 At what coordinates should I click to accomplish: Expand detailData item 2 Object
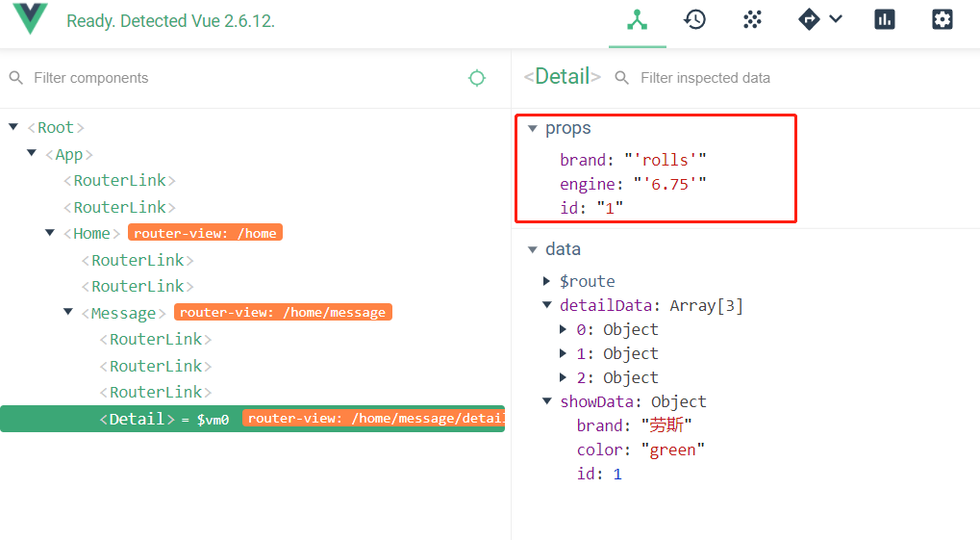564,377
